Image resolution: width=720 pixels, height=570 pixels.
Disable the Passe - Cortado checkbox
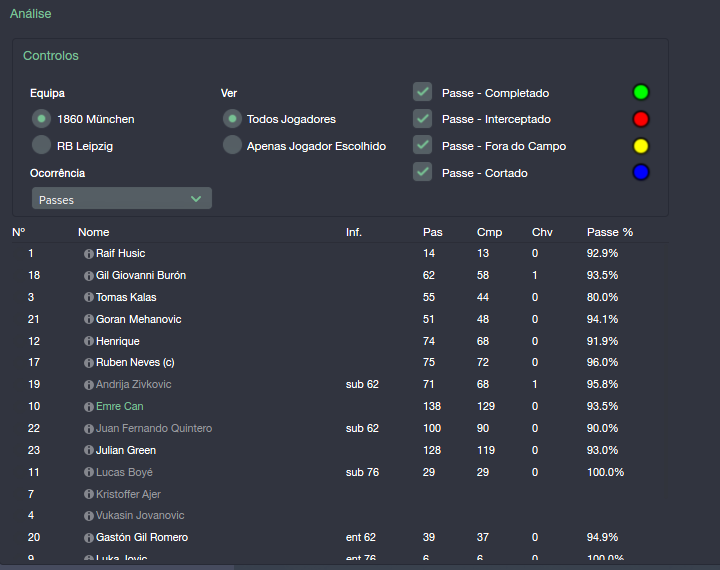(422, 172)
